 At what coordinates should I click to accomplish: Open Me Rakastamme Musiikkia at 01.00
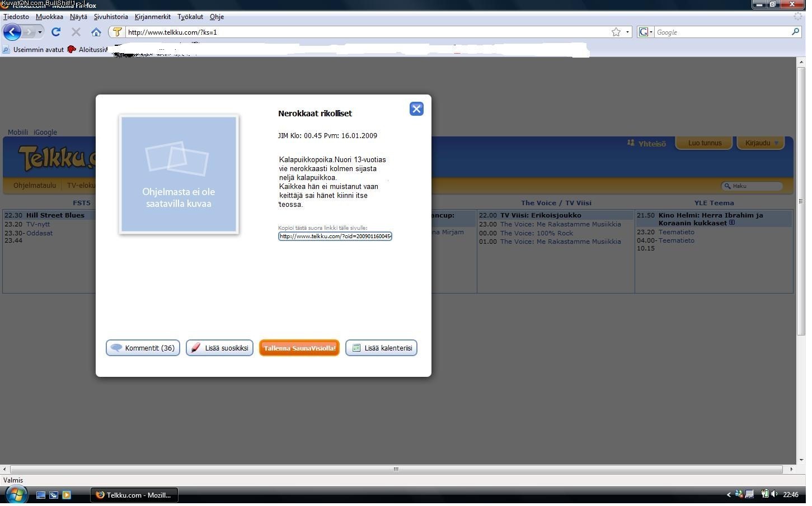[x=560, y=242]
